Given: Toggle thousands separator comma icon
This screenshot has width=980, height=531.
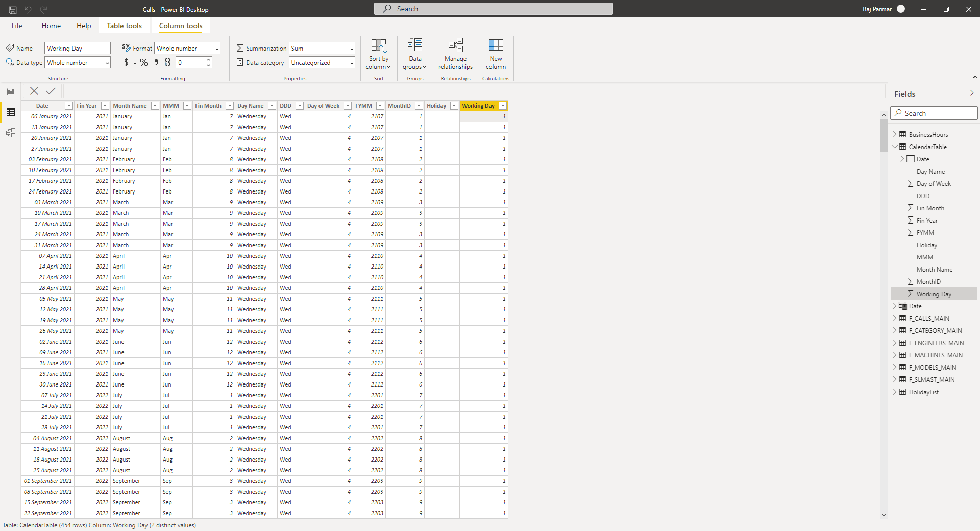Looking at the screenshot, I should pos(156,62).
